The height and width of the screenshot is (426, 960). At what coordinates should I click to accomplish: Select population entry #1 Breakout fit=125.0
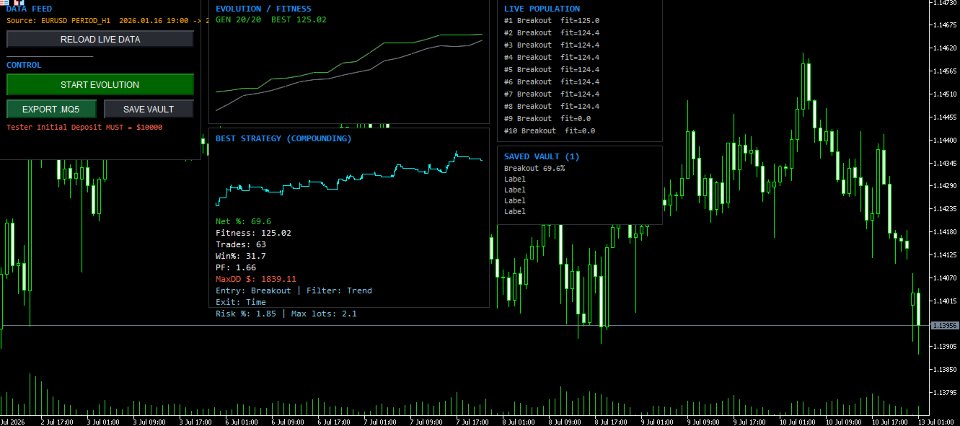(552, 20)
